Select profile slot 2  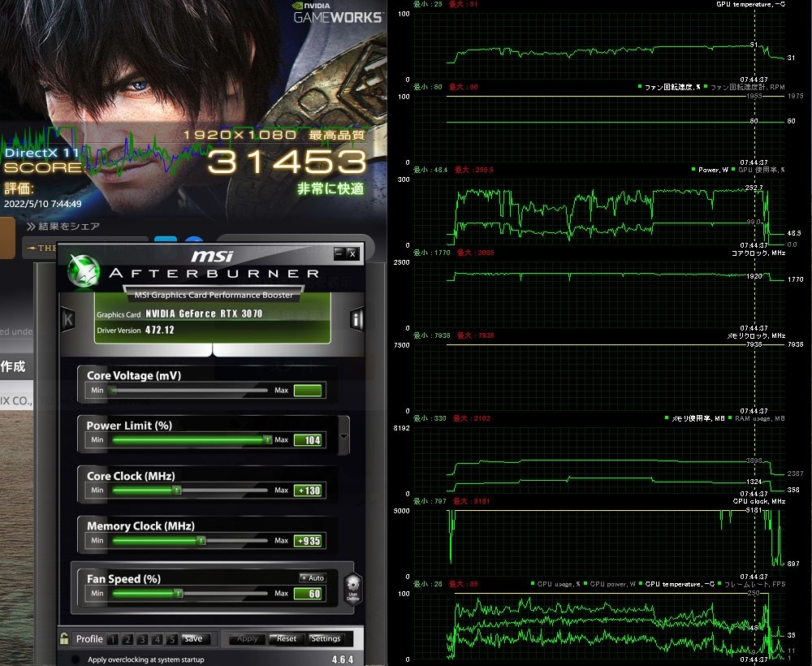click(127, 639)
